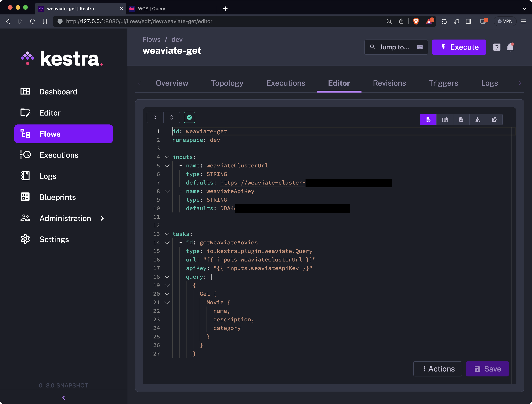This screenshot has height=404, width=532.
Task: Click the green flow validation checkmark
Action: click(189, 117)
